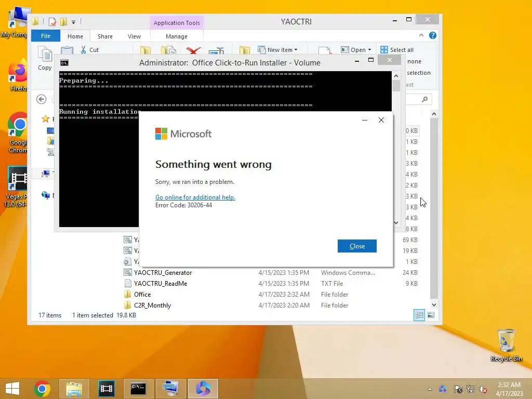Image resolution: width=532 pixels, height=399 pixels.
Task: Click the Explorer back navigation arrow
Action: click(x=42, y=99)
